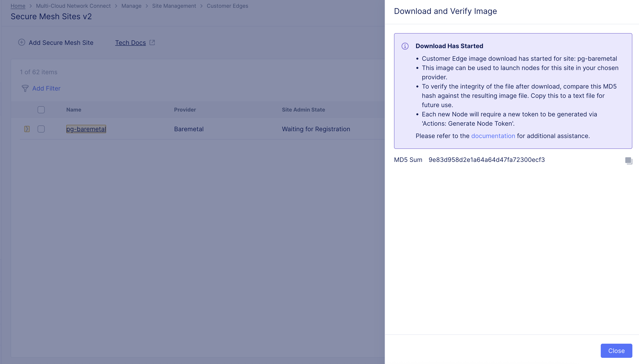The height and width of the screenshot is (364, 639).
Task: Copy the MD5 sum using the copy icon
Action: coord(628,160)
